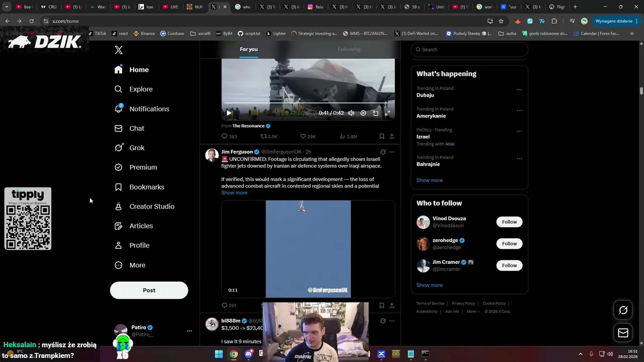Toggle picture-in-picture for the video
This screenshot has height=362, width=644.
(375, 113)
